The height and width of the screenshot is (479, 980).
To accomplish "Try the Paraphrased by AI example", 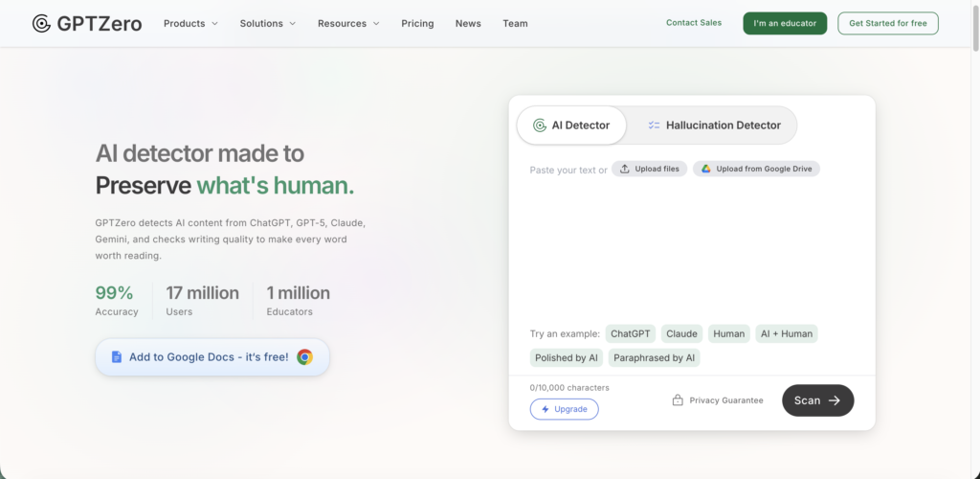I will pyautogui.click(x=654, y=357).
